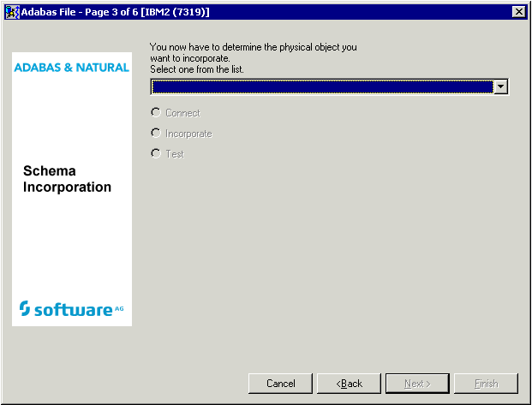Click the Connect option label text
The height and width of the screenshot is (405, 532).
pyautogui.click(x=182, y=113)
